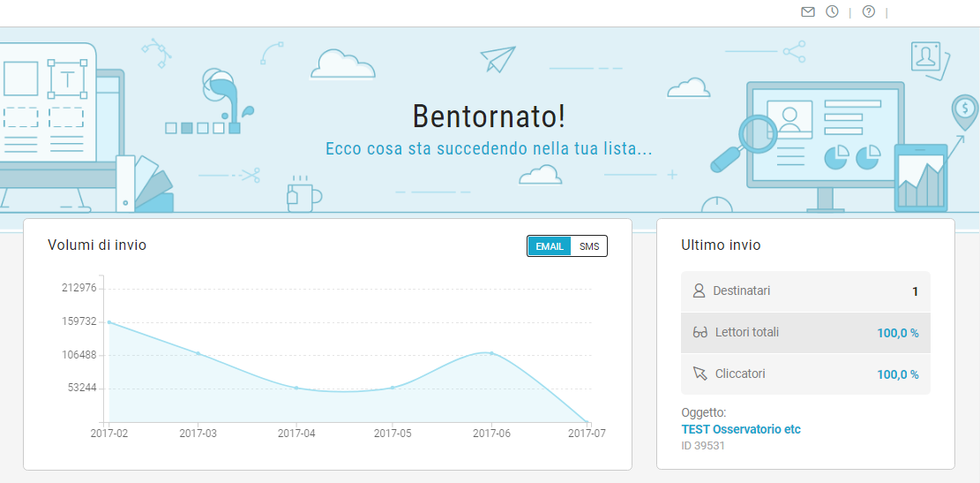
Task: Click the 2017-06 data point on chart
Action: 491,353
